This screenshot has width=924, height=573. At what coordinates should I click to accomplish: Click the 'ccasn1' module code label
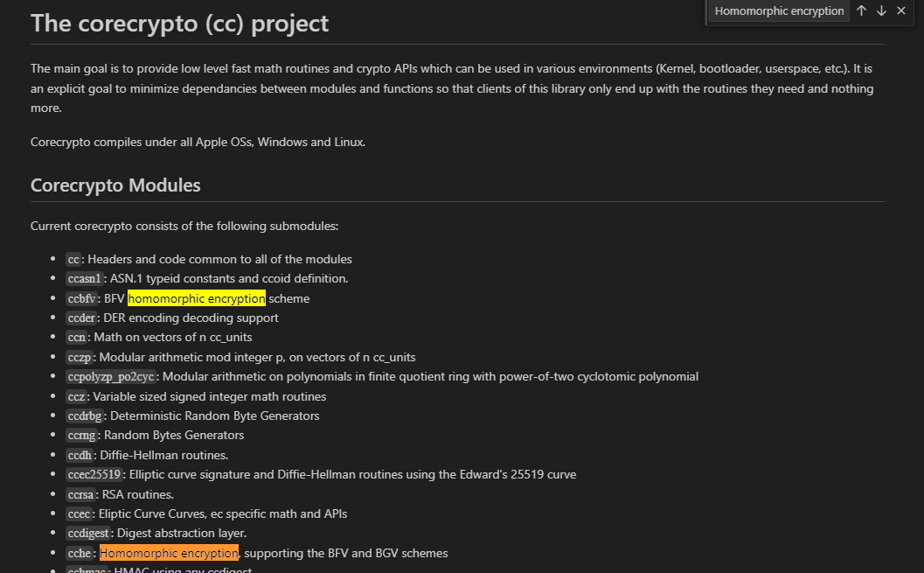pyautogui.click(x=84, y=278)
